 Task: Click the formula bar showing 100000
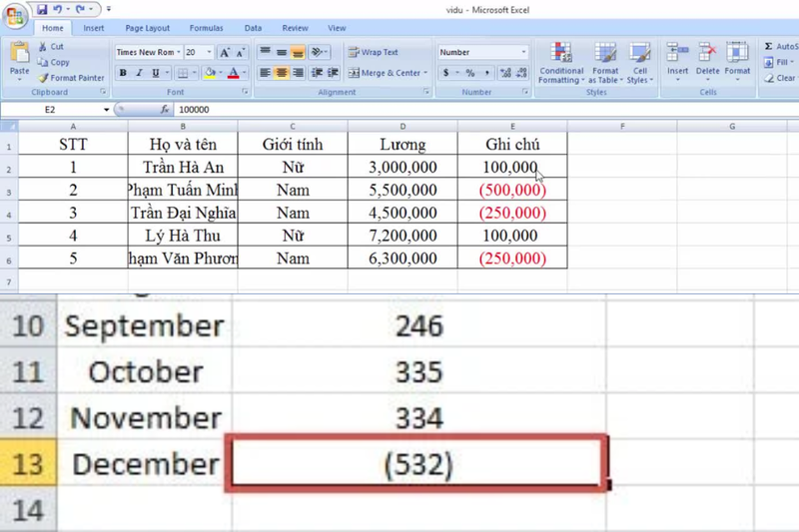[486, 110]
